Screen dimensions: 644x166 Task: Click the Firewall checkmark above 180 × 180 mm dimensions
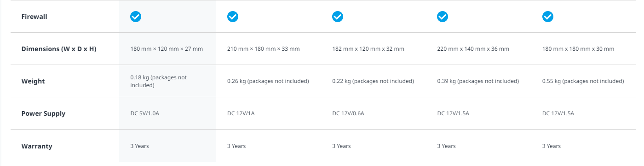pos(548,17)
